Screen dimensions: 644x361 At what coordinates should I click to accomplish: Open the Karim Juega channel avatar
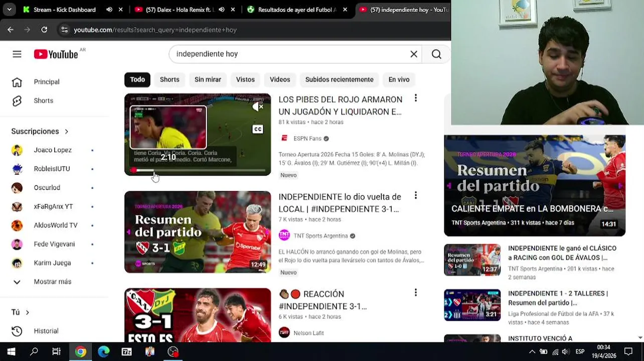click(17, 263)
